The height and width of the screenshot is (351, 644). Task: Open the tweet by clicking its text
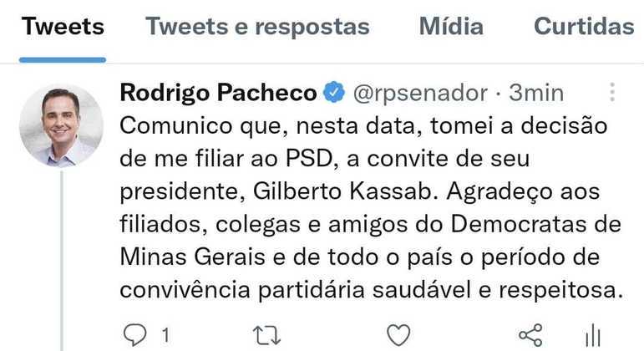point(368,226)
